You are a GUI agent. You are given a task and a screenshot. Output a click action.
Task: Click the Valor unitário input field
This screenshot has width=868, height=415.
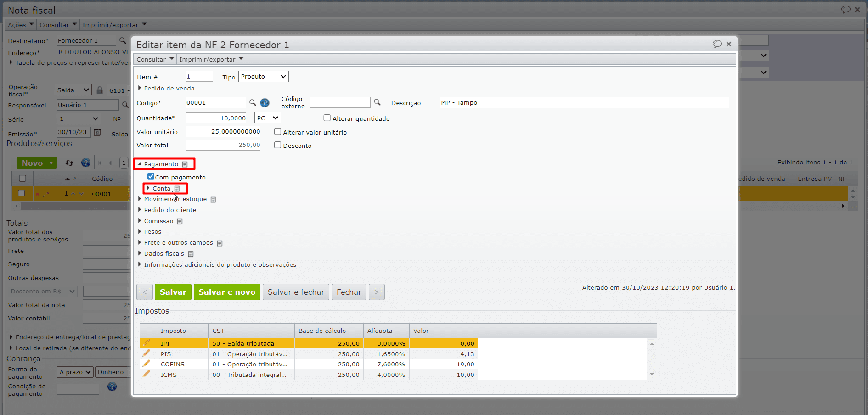click(223, 132)
